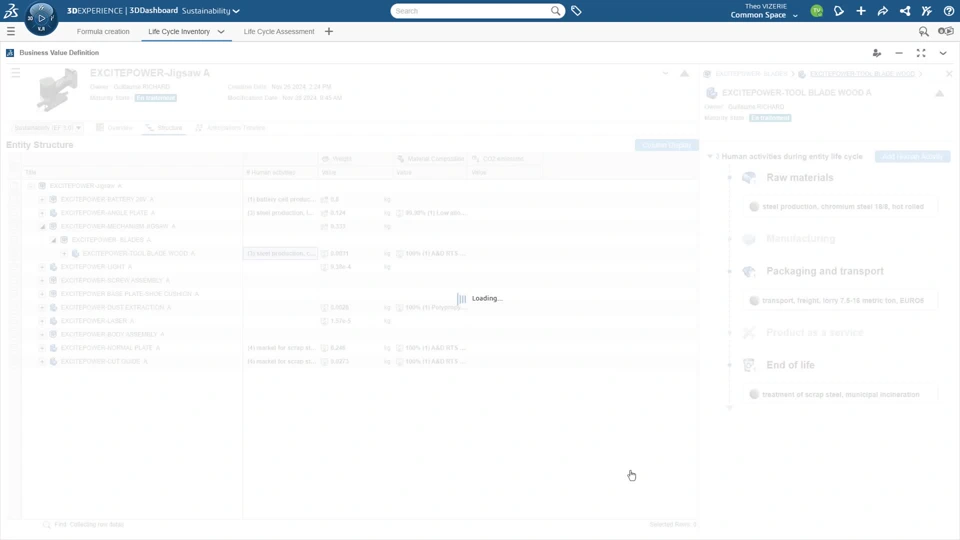Close the TOOL BLADE WOOD side panel
This screenshot has width=960, height=540.
coord(949,73)
